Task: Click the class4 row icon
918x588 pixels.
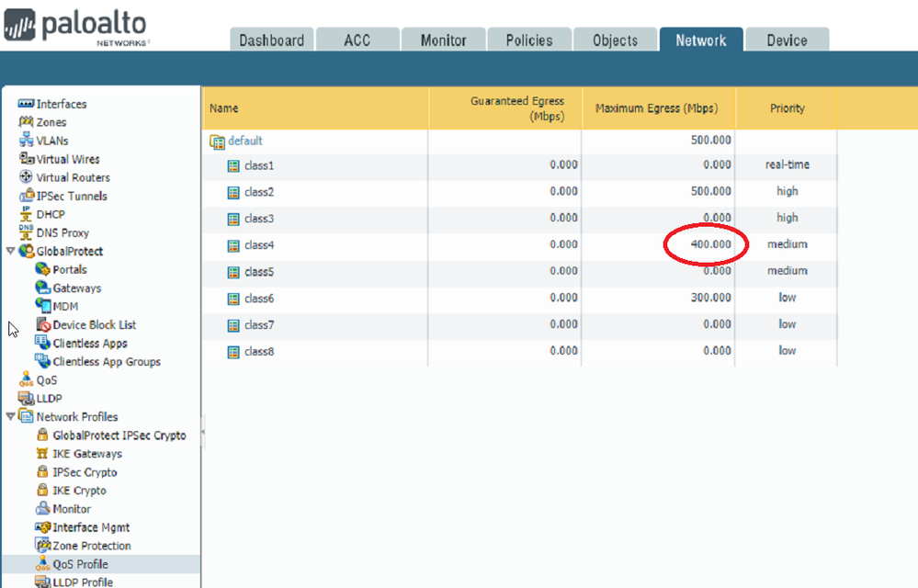Action: (x=233, y=245)
